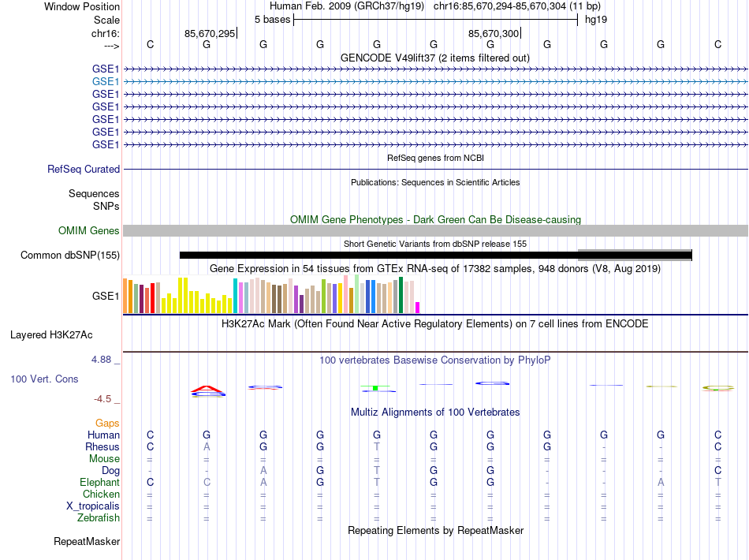Open the GTEx Gene Expression track title

click(435, 268)
